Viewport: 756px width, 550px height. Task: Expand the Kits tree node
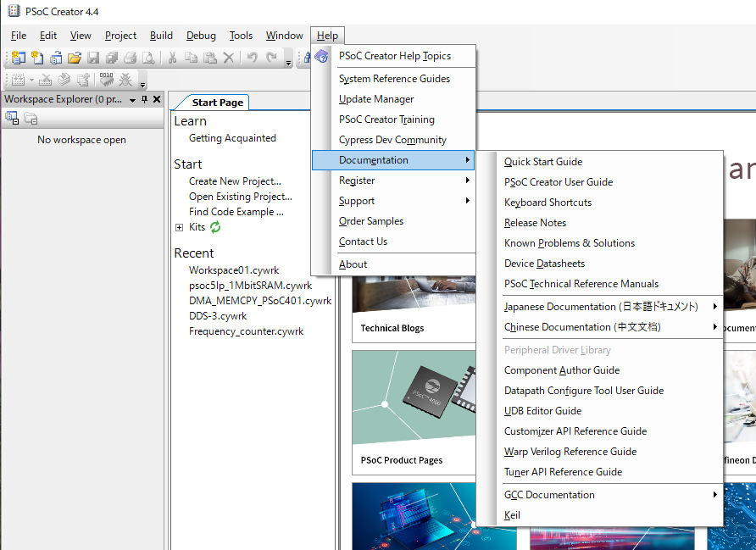pos(180,227)
